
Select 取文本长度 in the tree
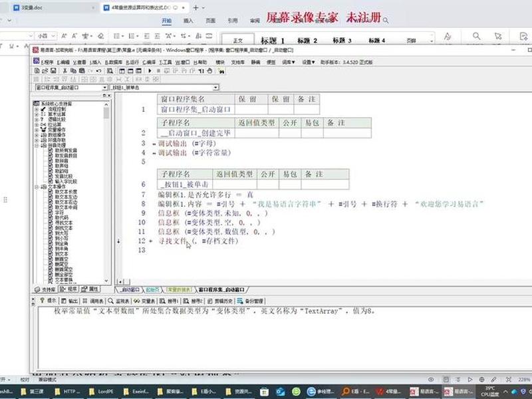click(x=66, y=192)
